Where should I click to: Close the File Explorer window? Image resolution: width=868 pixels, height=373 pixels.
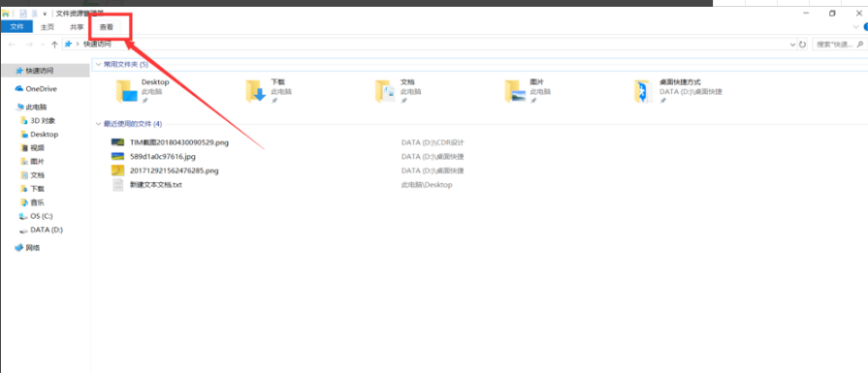pyautogui.click(x=858, y=14)
